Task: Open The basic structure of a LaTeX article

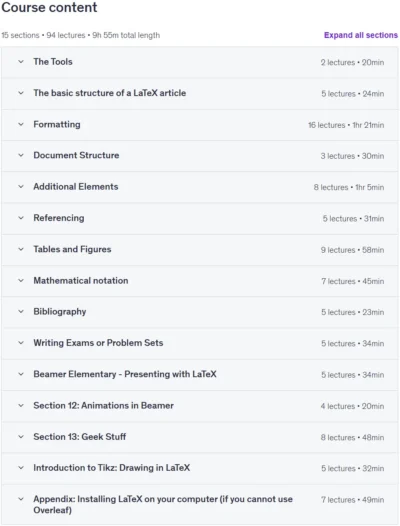Action: tap(109, 93)
